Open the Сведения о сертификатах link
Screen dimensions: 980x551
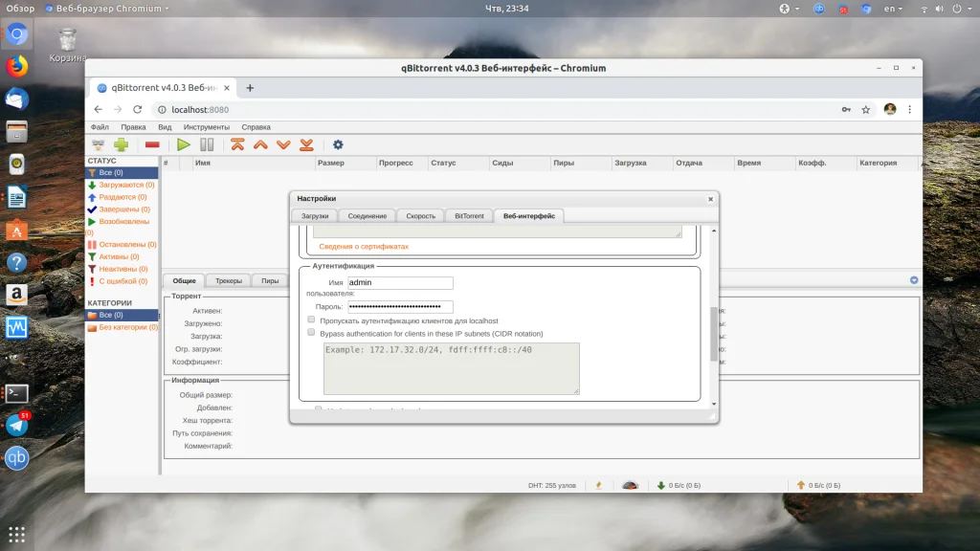[364, 246]
